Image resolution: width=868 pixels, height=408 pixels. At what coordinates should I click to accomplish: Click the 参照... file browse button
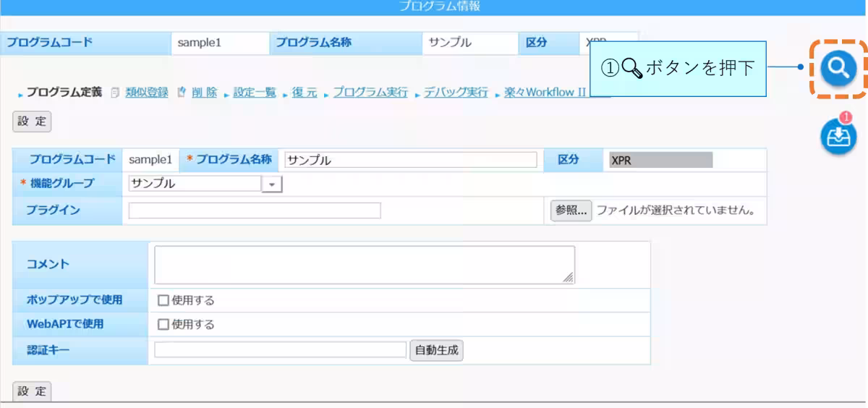(x=571, y=211)
